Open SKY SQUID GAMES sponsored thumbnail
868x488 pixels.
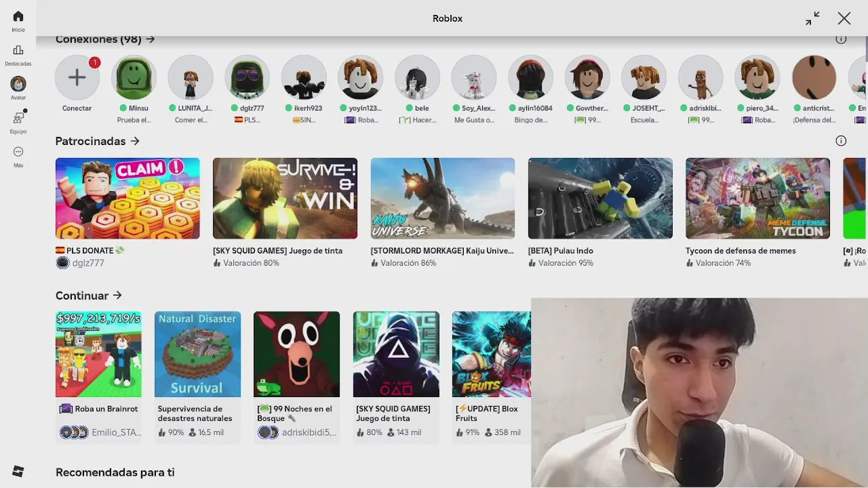[x=285, y=199]
